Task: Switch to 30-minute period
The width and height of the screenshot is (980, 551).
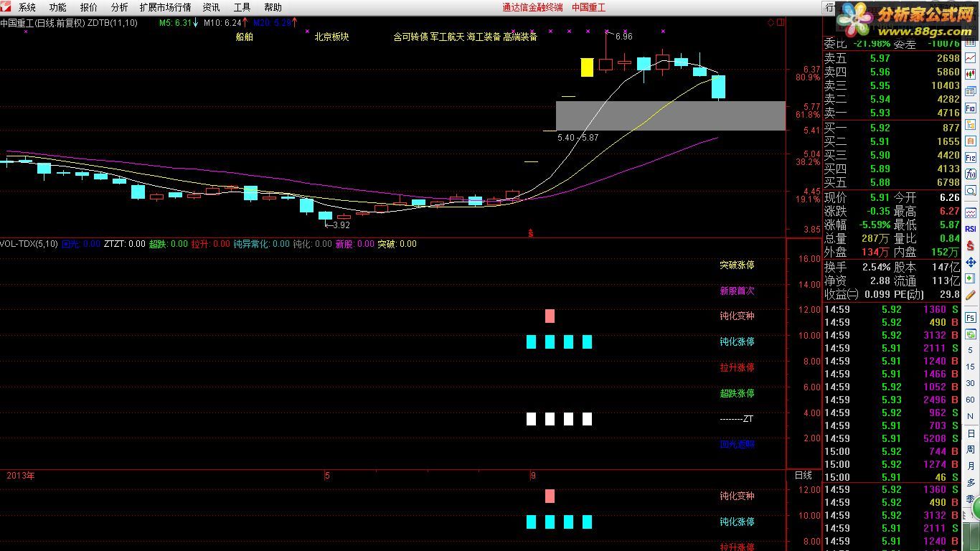Action: pos(970,383)
